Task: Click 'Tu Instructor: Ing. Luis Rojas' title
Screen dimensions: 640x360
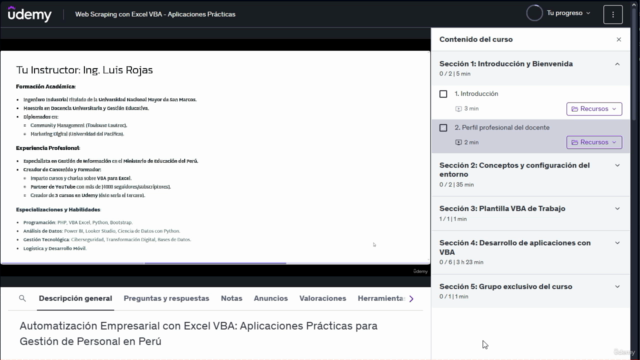Action: pos(84,70)
